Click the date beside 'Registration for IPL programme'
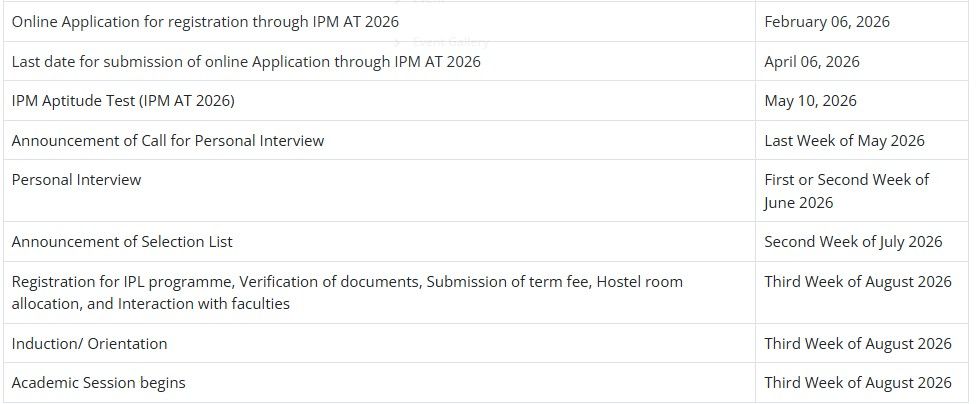 pos(857,282)
